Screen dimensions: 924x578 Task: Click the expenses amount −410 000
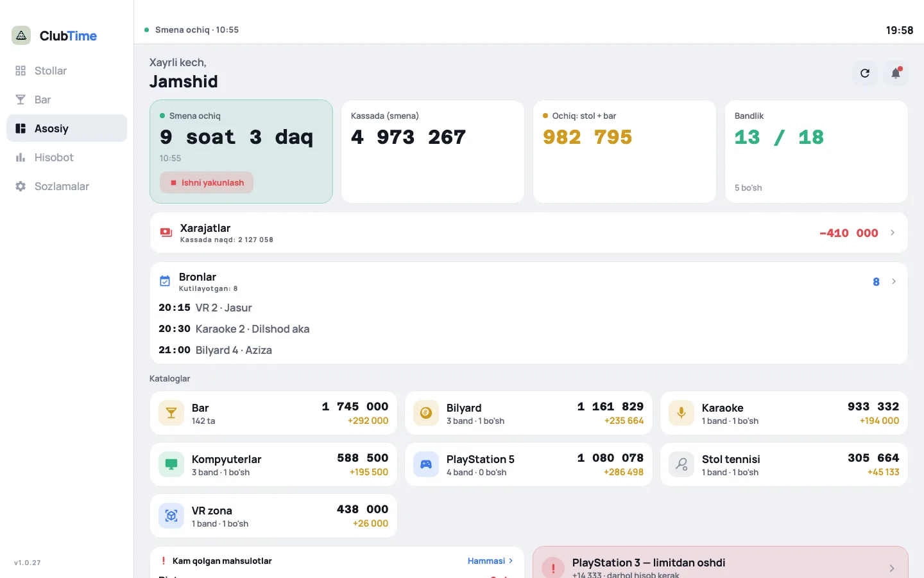pos(849,233)
